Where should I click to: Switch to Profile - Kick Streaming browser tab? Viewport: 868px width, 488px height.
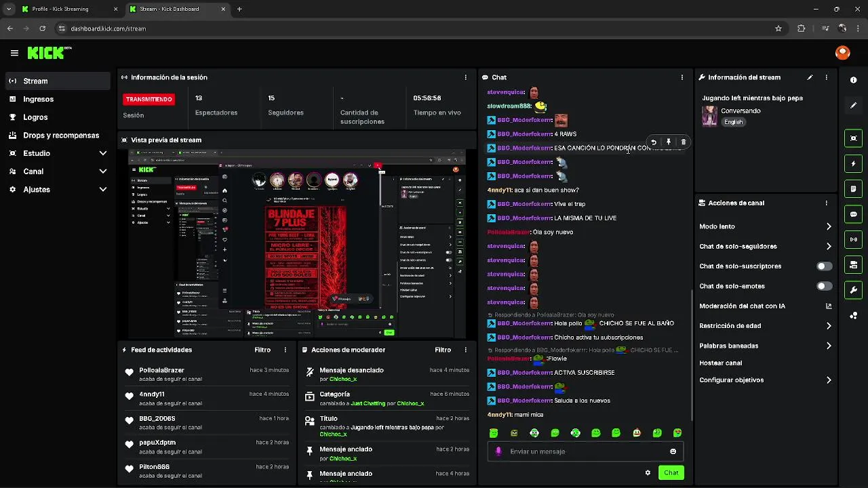68,9
